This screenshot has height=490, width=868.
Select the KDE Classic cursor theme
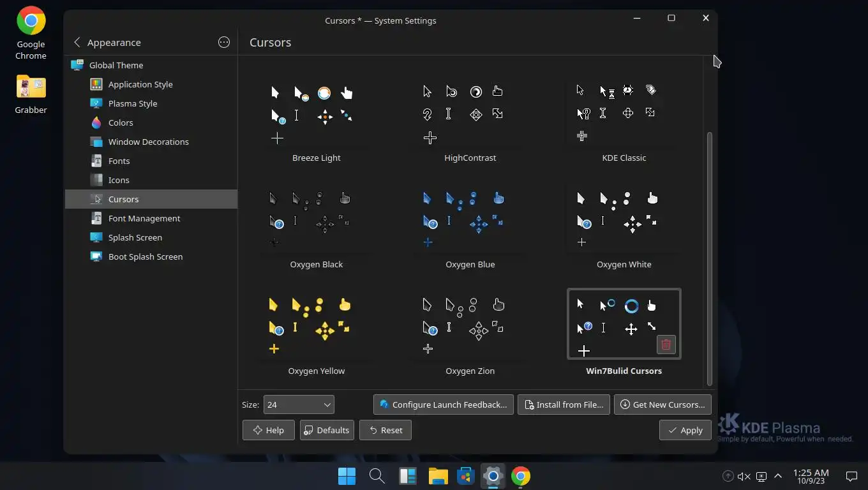click(x=624, y=121)
